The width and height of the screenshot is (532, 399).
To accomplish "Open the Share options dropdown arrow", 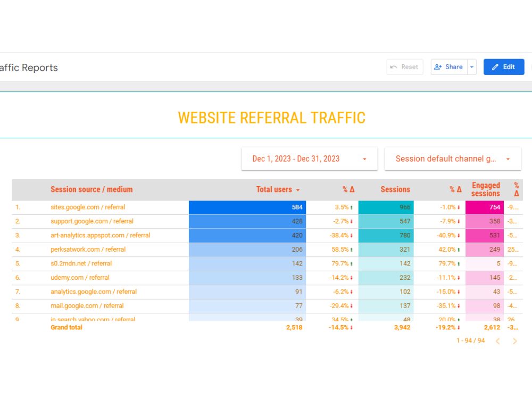I will pos(471,67).
